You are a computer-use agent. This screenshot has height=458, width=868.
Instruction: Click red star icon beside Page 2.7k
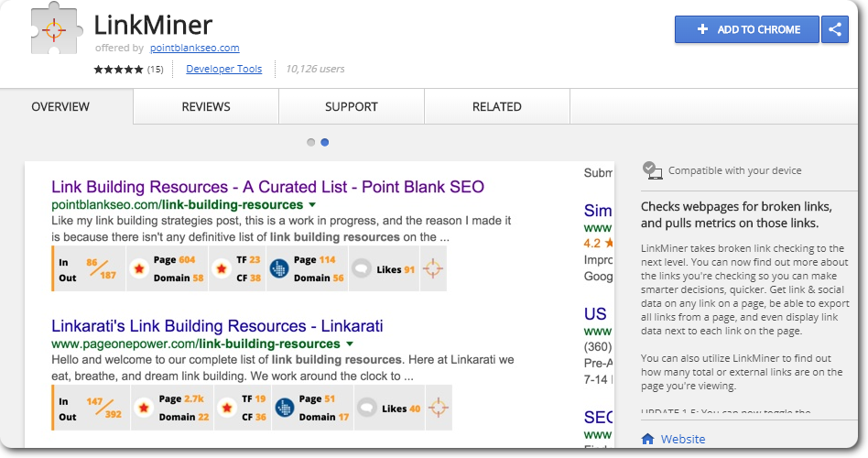(x=144, y=408)
